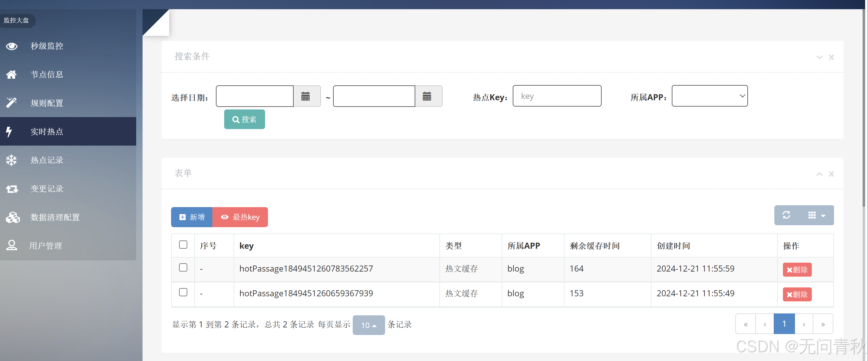868x361 pixels.
Task: Click the home icon for 节点信息
Action: coord(11,75)
